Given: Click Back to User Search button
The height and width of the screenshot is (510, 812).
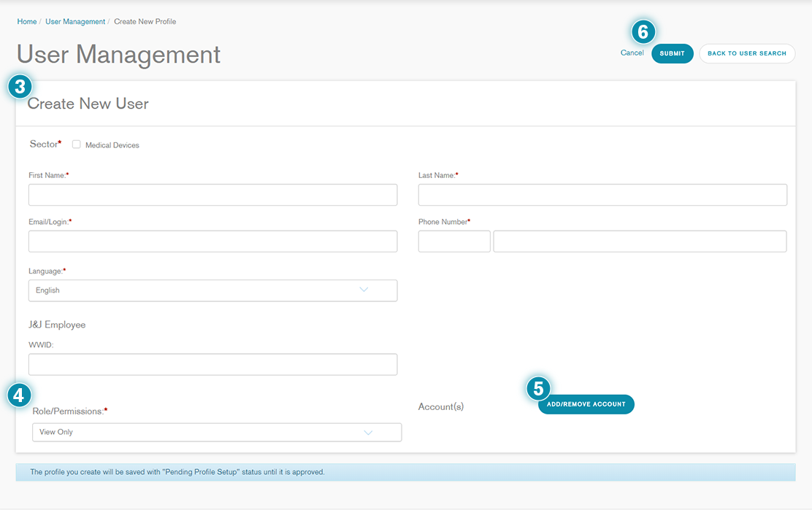Looking at the screenshot, I should pos(746,53).
